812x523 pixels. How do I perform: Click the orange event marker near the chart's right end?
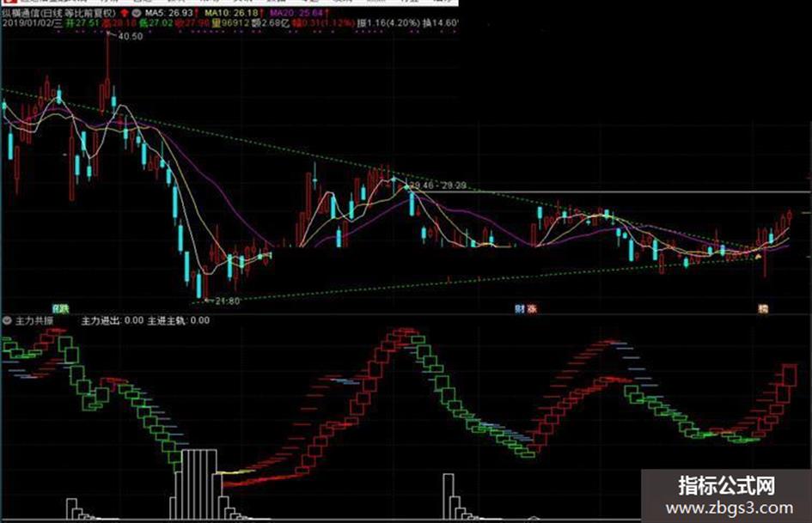pos(763,308)
